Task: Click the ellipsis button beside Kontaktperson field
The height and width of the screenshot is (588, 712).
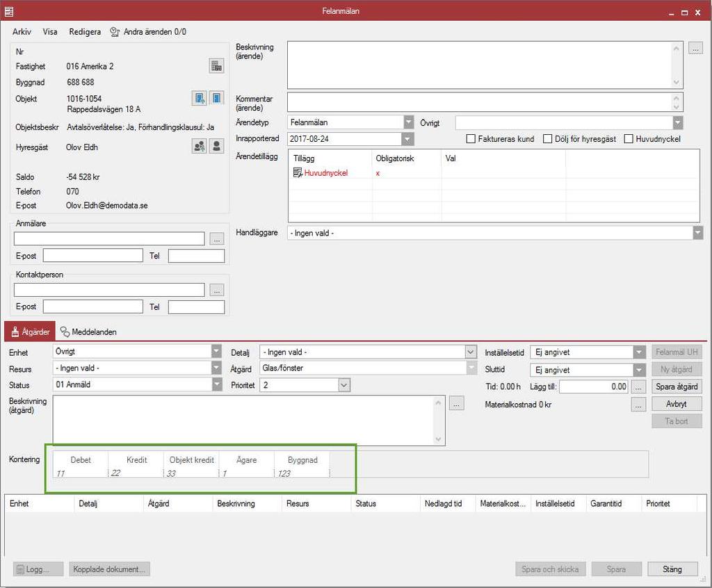Action: point(217,290)
